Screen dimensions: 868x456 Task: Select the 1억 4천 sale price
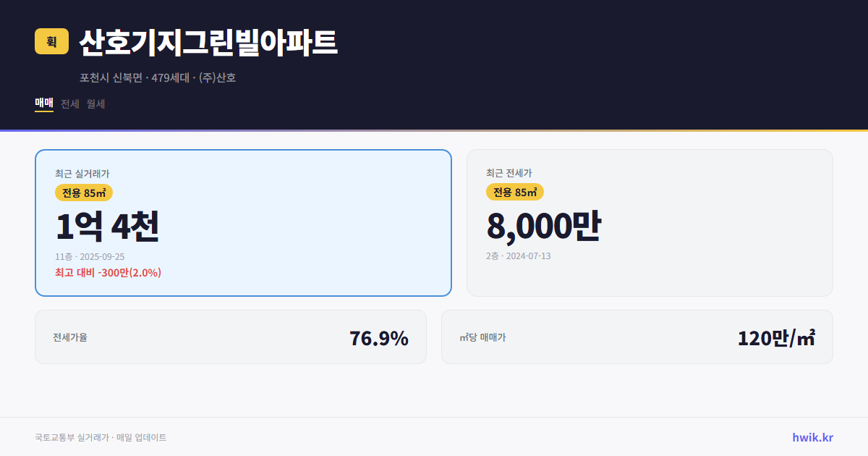click(107, 225)
